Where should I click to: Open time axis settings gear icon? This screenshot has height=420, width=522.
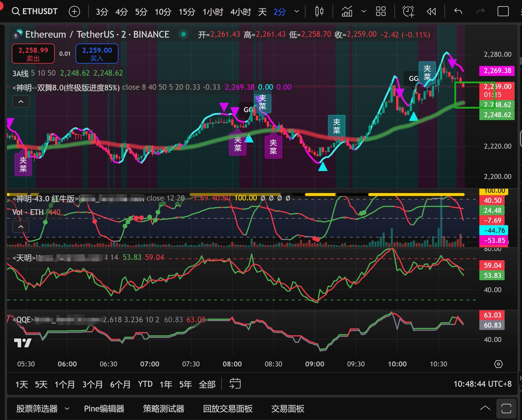(x=499, y=364)
